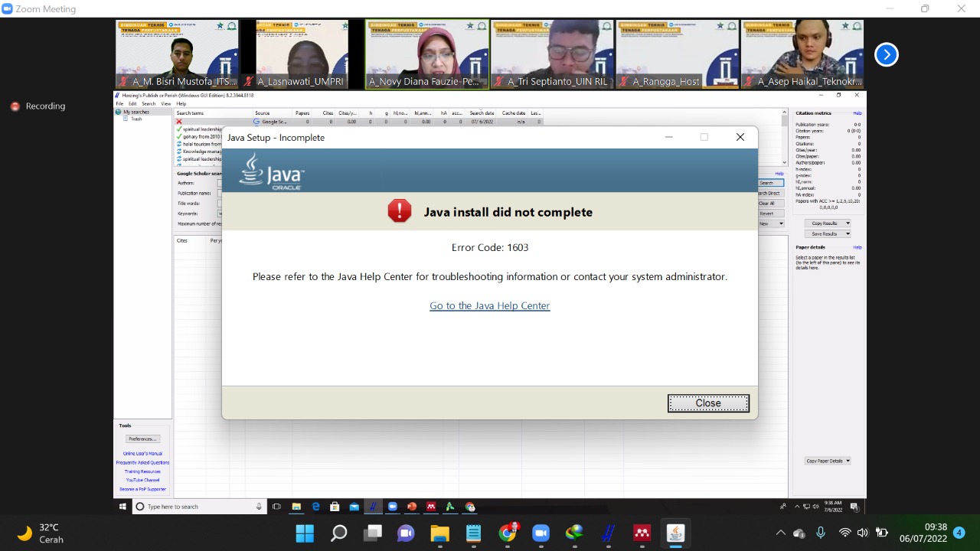Open Java installer taskbar icon
Screen dimensions: 980x551
pos(675,533)
